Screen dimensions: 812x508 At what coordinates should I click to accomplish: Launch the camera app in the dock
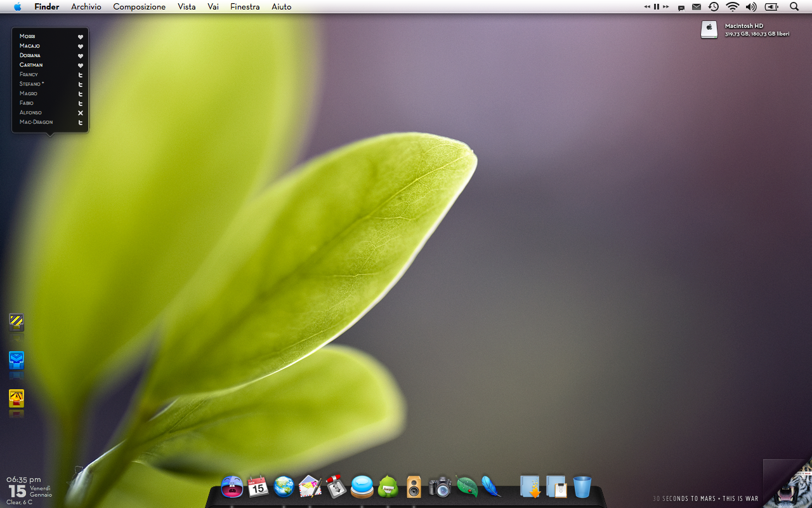(x=440, y=487)
